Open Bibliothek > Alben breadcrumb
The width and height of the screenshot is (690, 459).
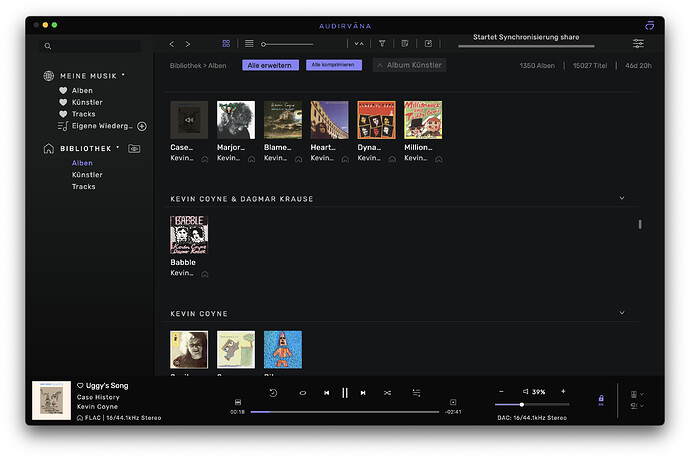tap(198, 66)
